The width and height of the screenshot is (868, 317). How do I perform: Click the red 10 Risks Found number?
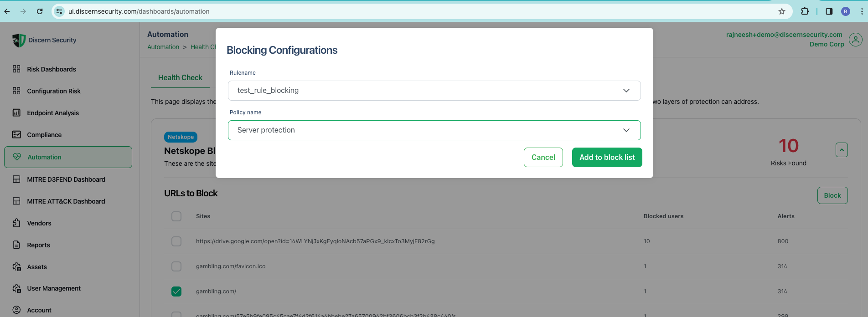coord(788,146)
